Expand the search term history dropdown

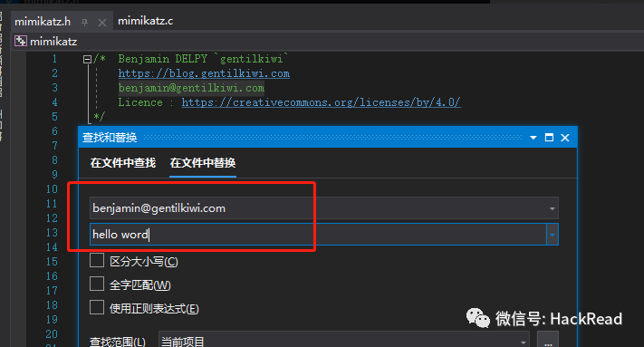pos(553,208)
